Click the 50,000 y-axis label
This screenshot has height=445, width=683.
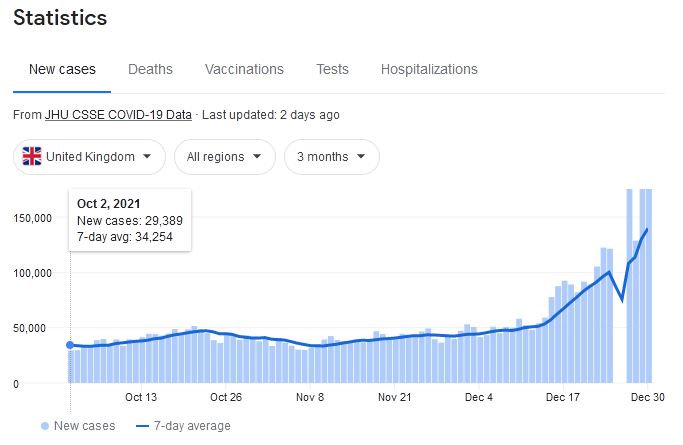pos(29,328)
